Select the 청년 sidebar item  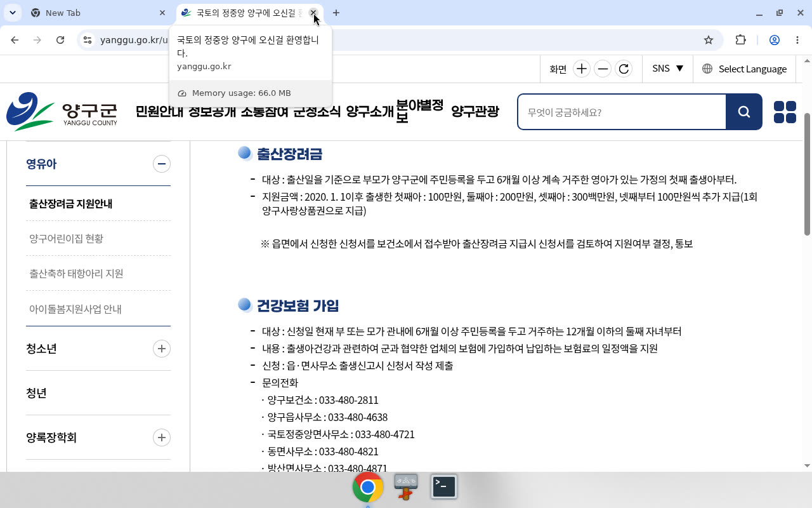tap(36, 393)
